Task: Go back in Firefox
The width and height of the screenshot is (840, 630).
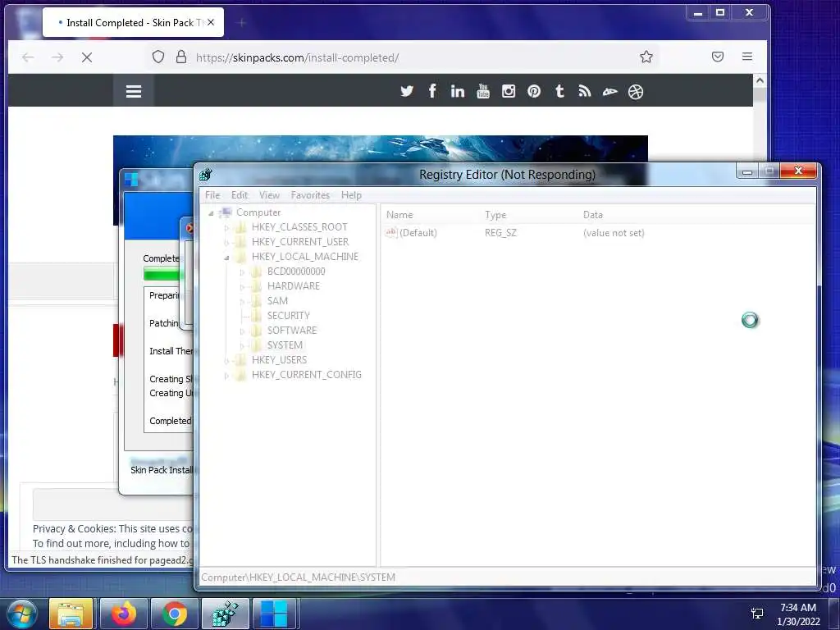Action: click(28, 57)
